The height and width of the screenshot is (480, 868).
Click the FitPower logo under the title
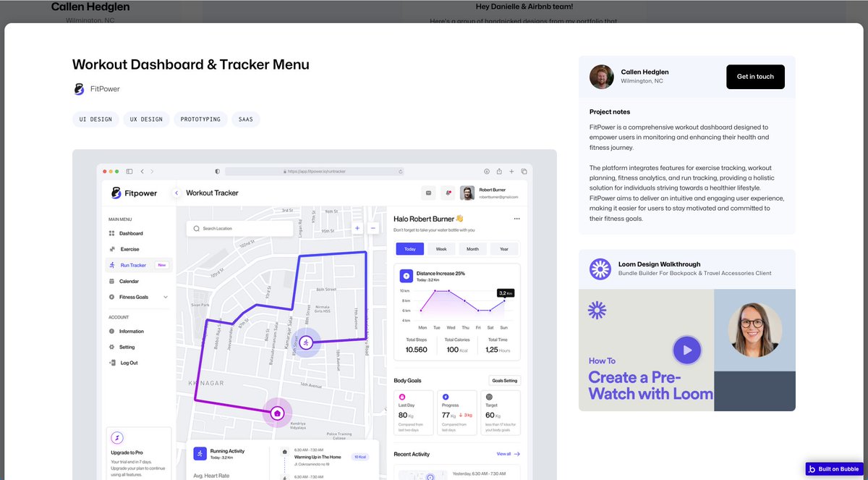80,89
